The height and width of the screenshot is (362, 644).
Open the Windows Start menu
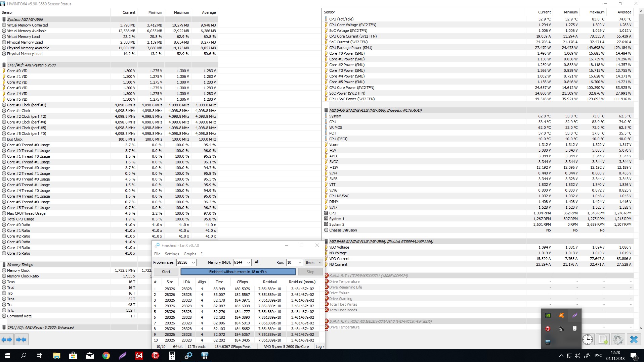(x=7, y=356)
